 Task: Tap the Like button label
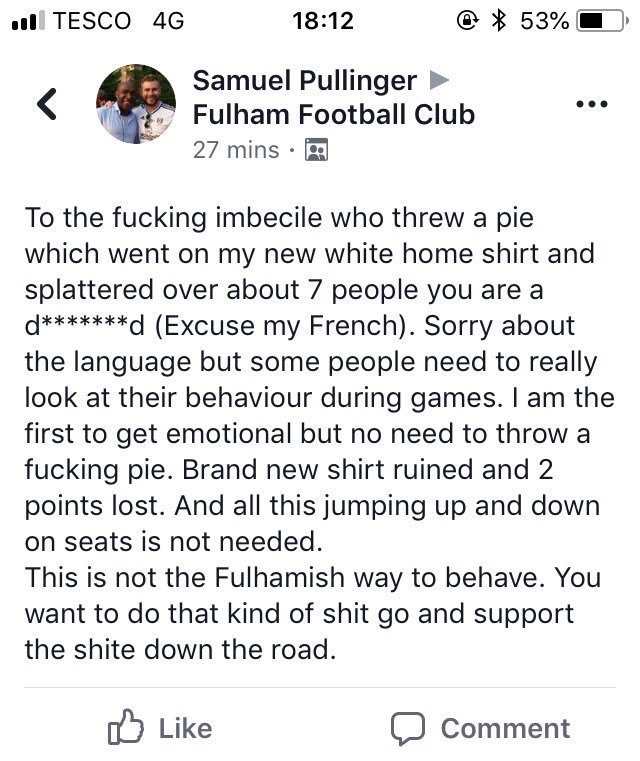(x=186, y=729)
